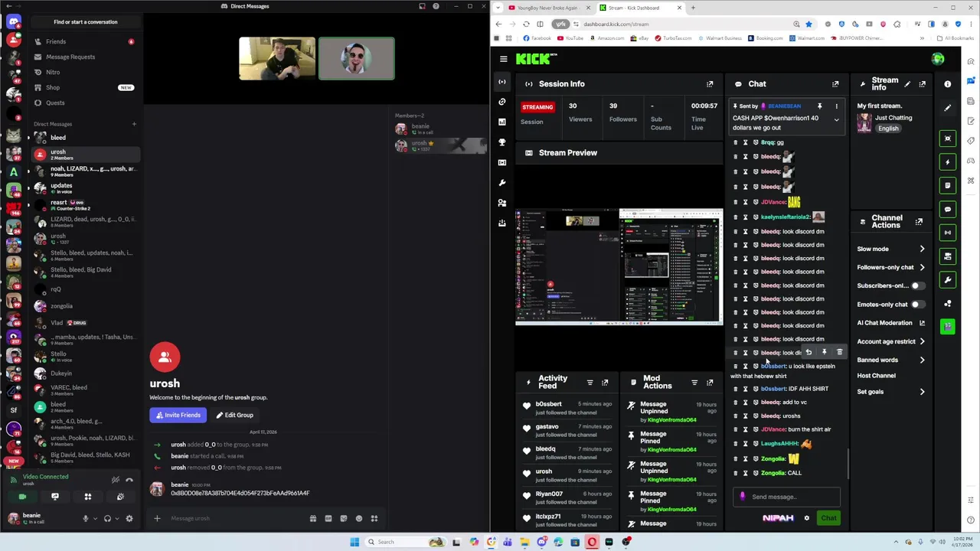This screenshot has width=980, height=551.
Task: Click the info icon in right rail
Action: click(948, 84)
